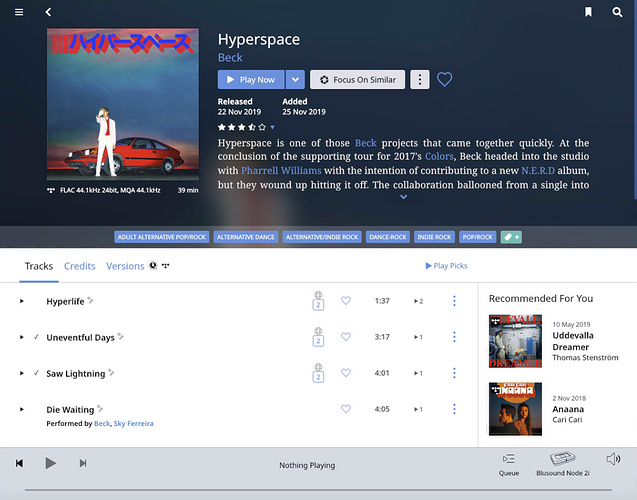Open Anaana recommended album title
Image resolution: width=637 pixels, height=500 pixels.
tap(568, 409)
